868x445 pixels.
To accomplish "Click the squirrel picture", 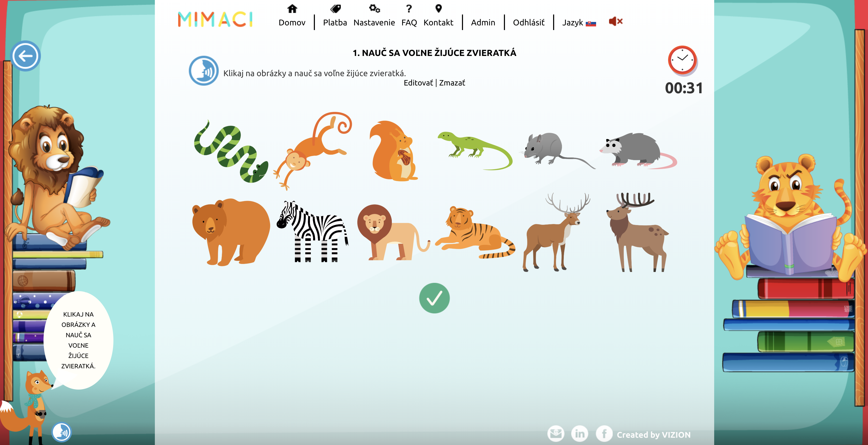I will click(393, 151).
